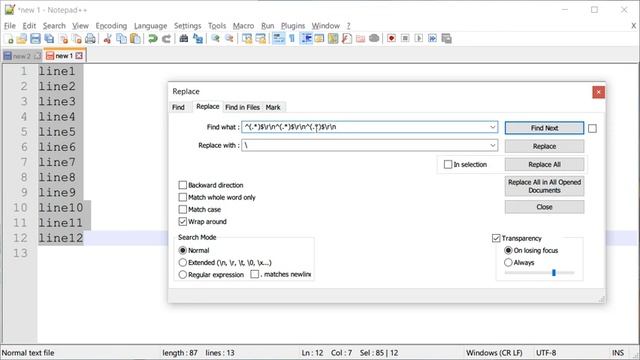Set transparency to Always

[508, 262]
